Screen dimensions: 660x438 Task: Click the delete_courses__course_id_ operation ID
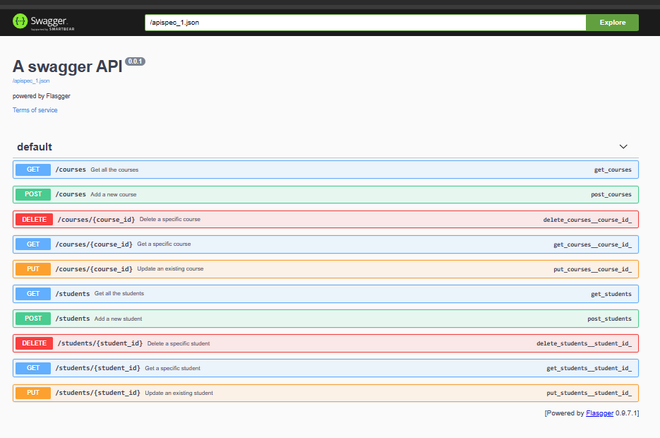coord(587,220)
